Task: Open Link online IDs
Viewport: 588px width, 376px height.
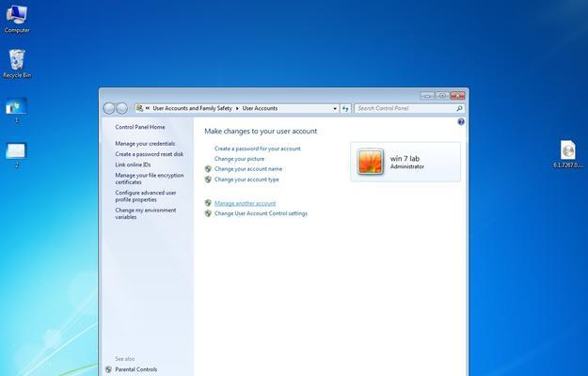Action: coord(133,164)
